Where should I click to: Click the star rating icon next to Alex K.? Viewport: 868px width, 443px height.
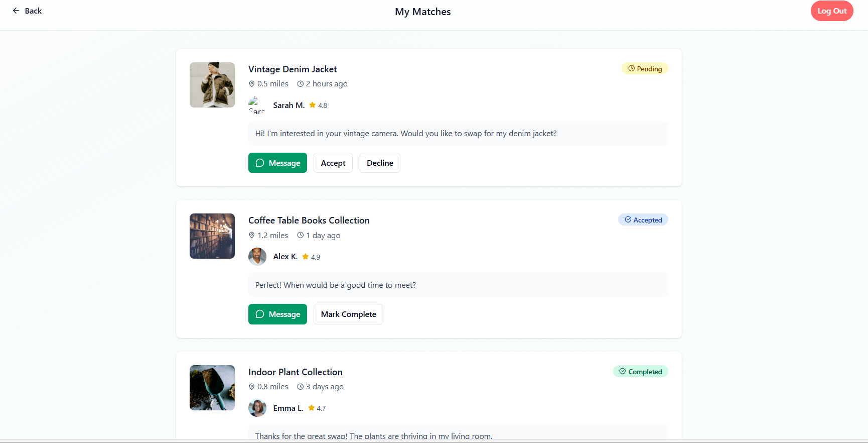tap(306, 257)
